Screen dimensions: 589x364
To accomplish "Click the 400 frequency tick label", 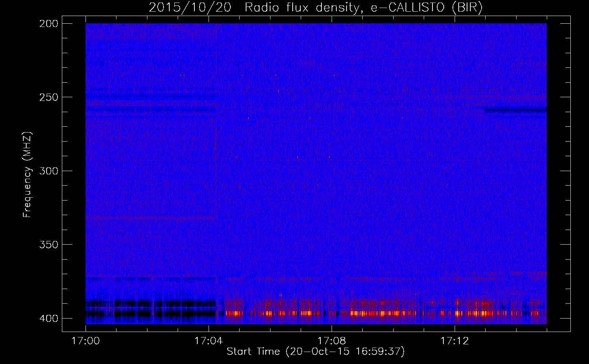I will [49, 318].
